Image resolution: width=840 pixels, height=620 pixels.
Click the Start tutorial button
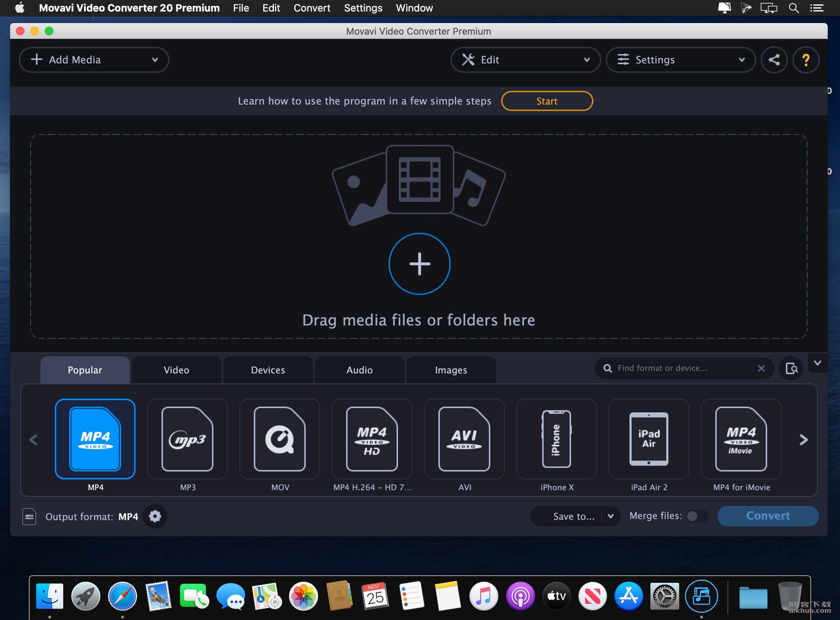[x=547, y=101]
